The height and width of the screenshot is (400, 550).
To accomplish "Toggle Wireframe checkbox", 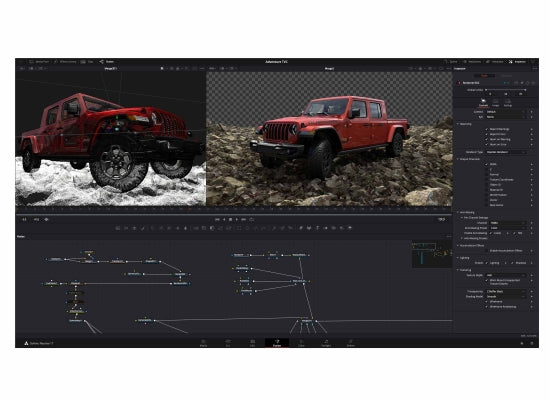I will click(487, 301).
